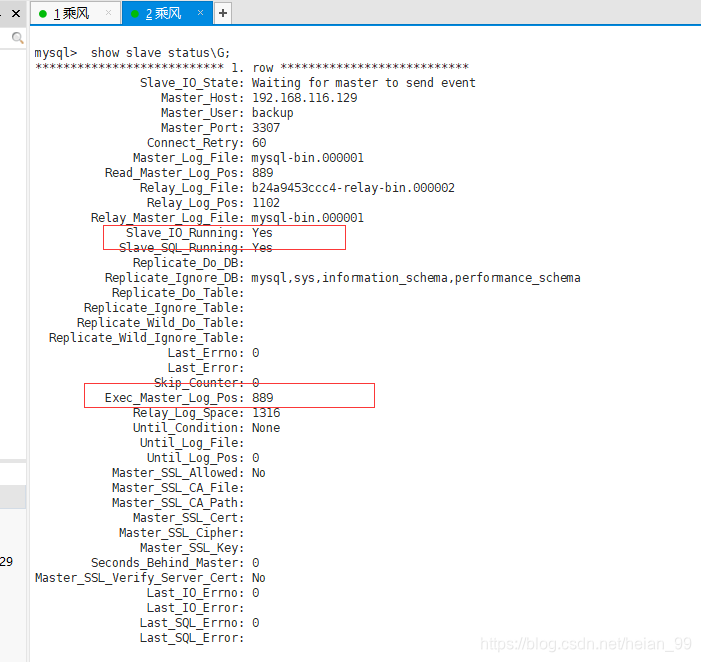Click the Read_Master_Log_Pos value 889
The image size is (701, 662).
pos(262,173)
